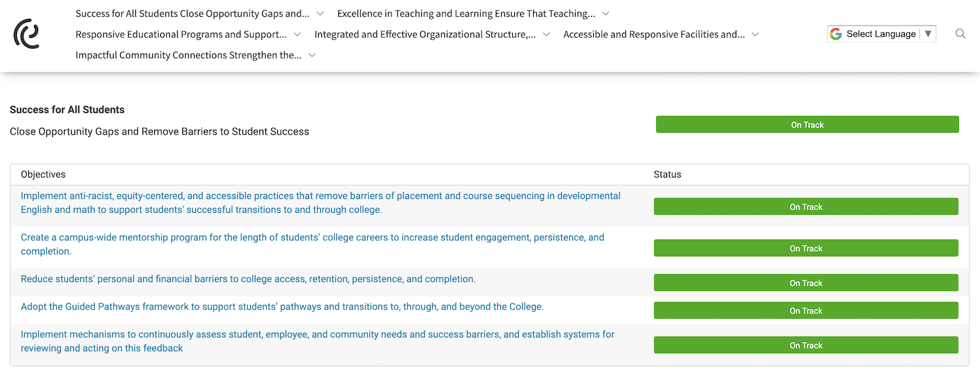This screenshot has height=374, width=980.
Task: Open the Select Language dropdown
Action: pyautogui.click(x=881, y=34)
